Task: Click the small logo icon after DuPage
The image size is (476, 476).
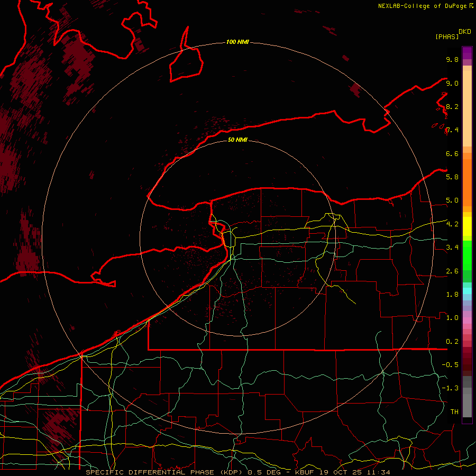Action: point(471,6)
